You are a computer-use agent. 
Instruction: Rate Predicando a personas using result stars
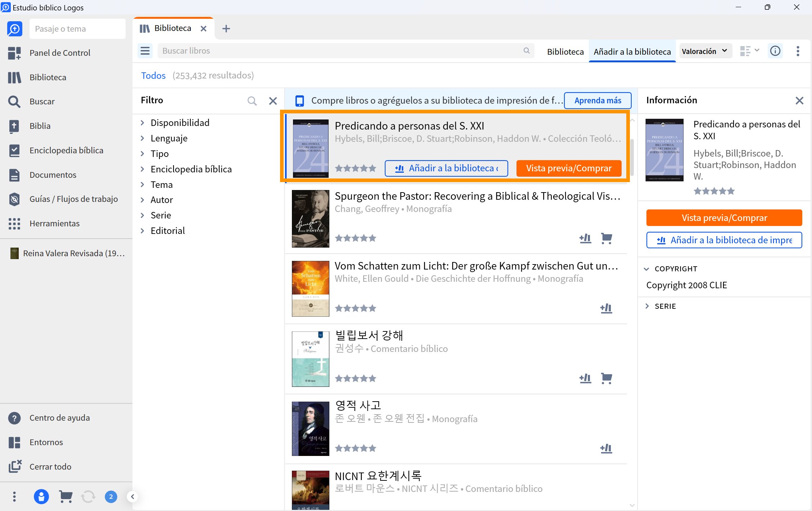point(355,168)
